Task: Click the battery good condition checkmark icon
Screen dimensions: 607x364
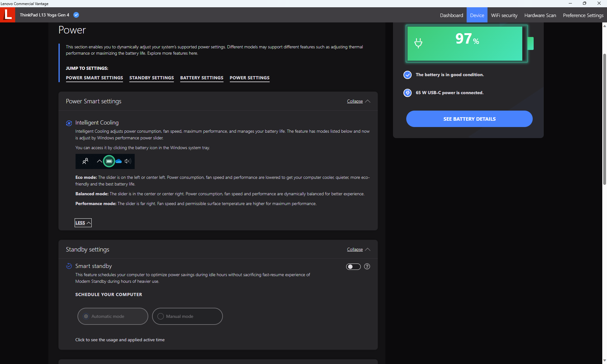Action: 408,75
